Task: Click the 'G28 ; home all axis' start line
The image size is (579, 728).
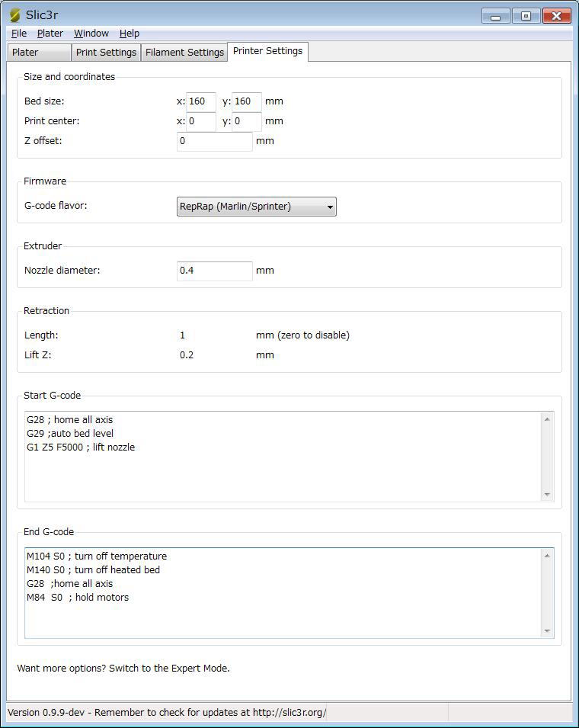Action: 69,420
